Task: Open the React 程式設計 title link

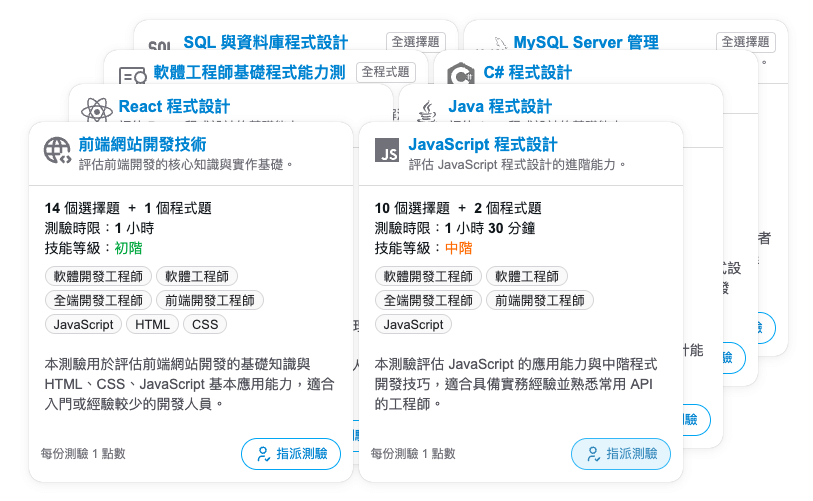Action: [174, 106]
